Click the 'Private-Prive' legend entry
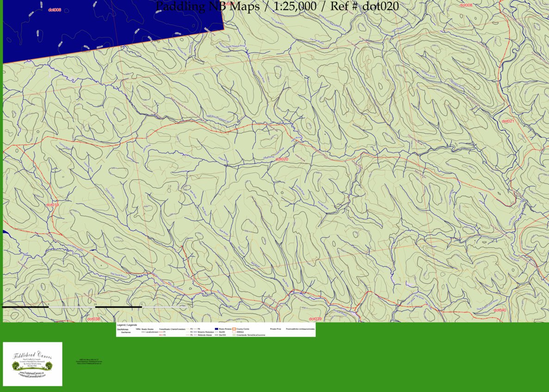This screenshot has width=549, height=392. [276, 329]
